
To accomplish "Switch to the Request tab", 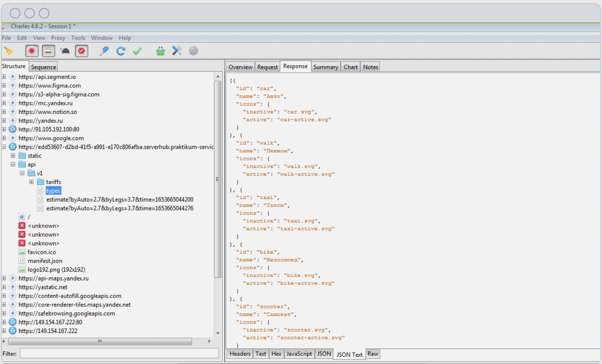I will point(267,67).
